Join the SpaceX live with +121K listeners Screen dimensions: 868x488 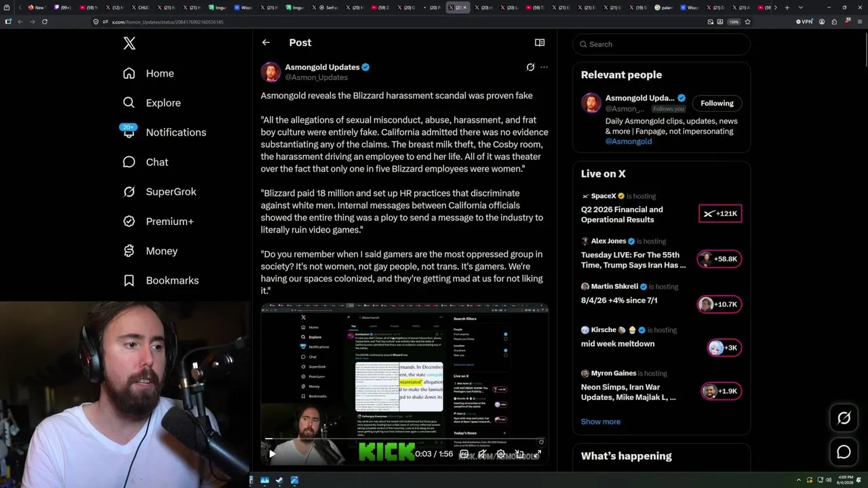point(720,213)
